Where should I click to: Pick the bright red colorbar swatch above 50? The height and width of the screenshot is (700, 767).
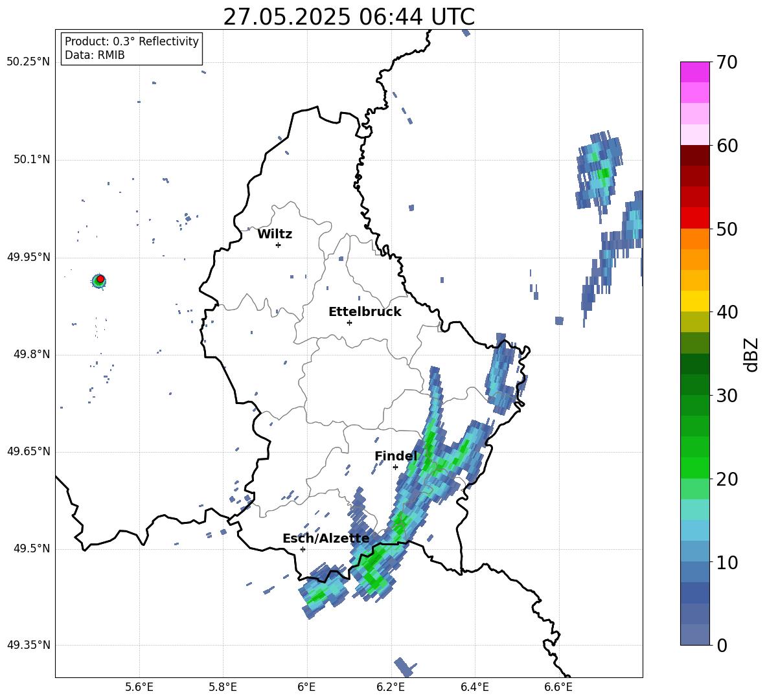[694, 218]
